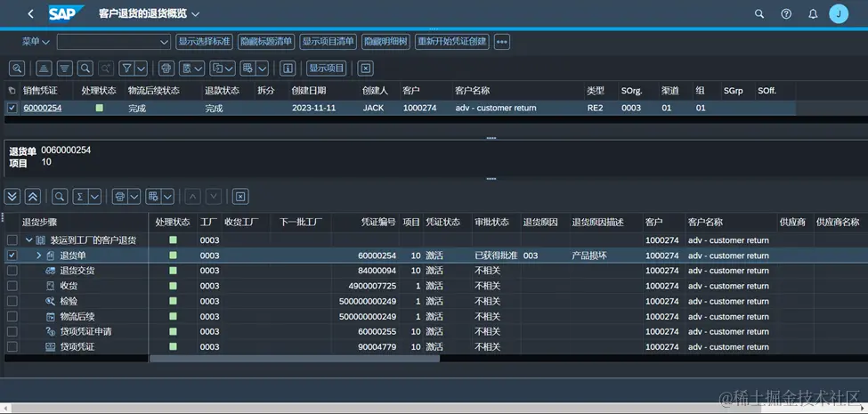Check the 收货 row checkbox
868x414 pixels.
click(x=12, y=286)
